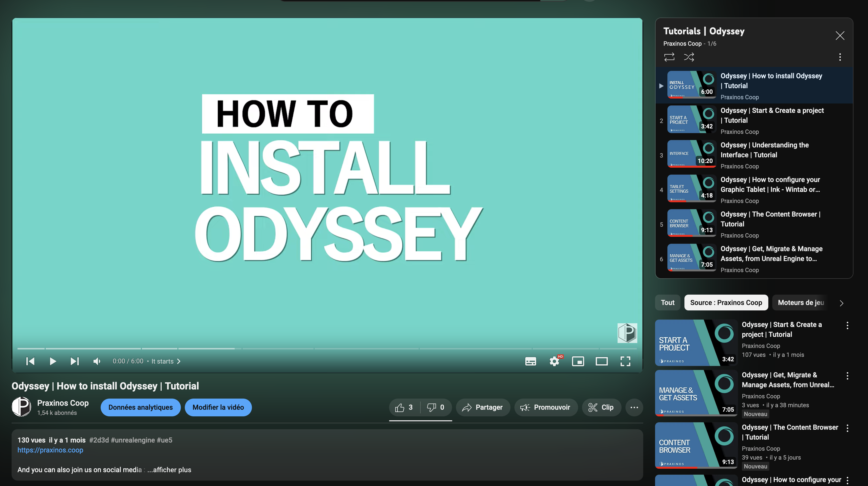The image size is (868, 486).
Task: Open options for suggested 'Start & Create' video
Action: (x=847, y=325)
